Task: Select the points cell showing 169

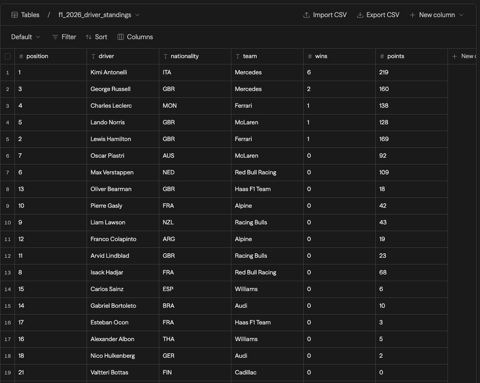Action: [x=411, y=139]
